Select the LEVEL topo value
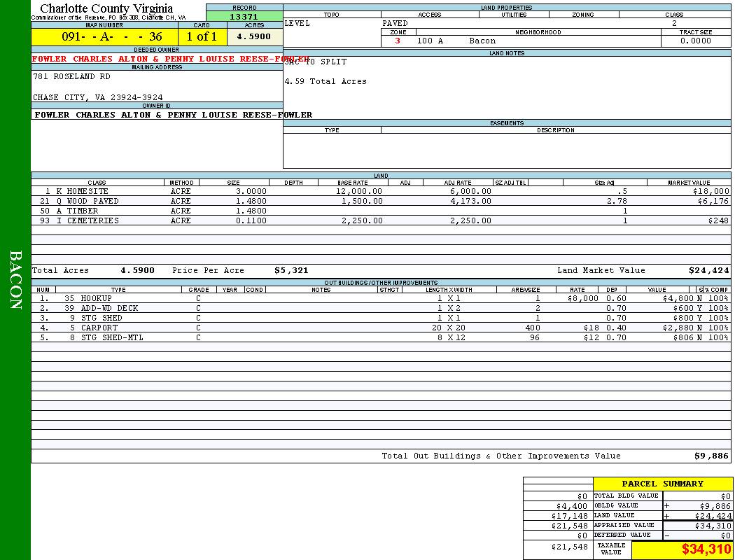The width and height of the screenshot is (735, 560). (x=297, y=23)
